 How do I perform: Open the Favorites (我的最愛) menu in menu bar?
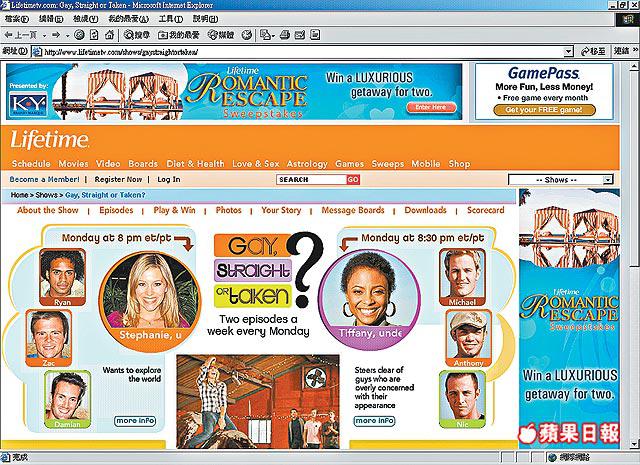pyautogui.click(x=128, y=19)
